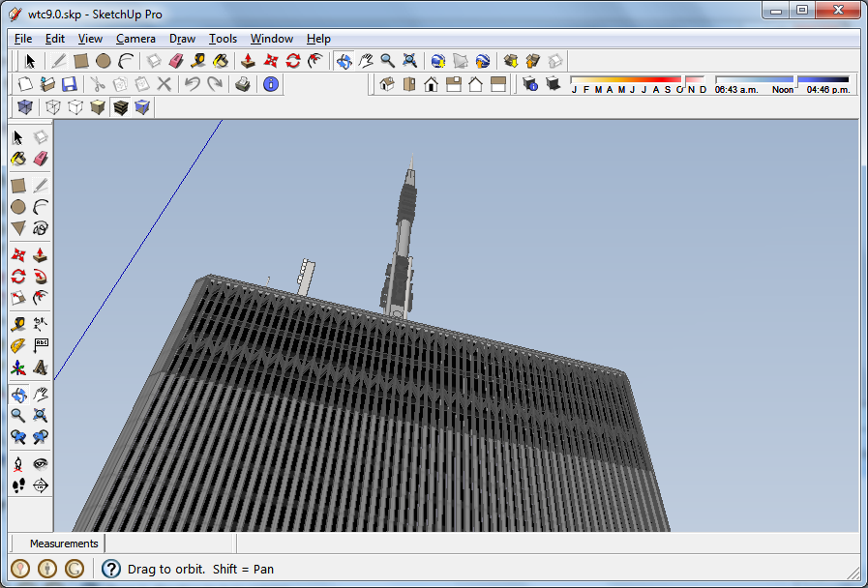Open the Edit menu
The image size is (868, 588).
point(55,39)
